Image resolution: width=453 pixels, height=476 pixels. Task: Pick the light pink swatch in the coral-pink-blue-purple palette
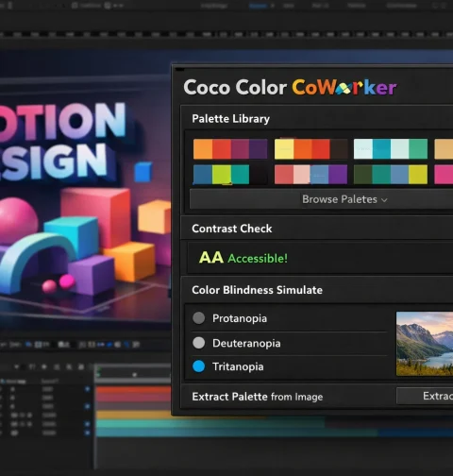(x=301, y=175)
